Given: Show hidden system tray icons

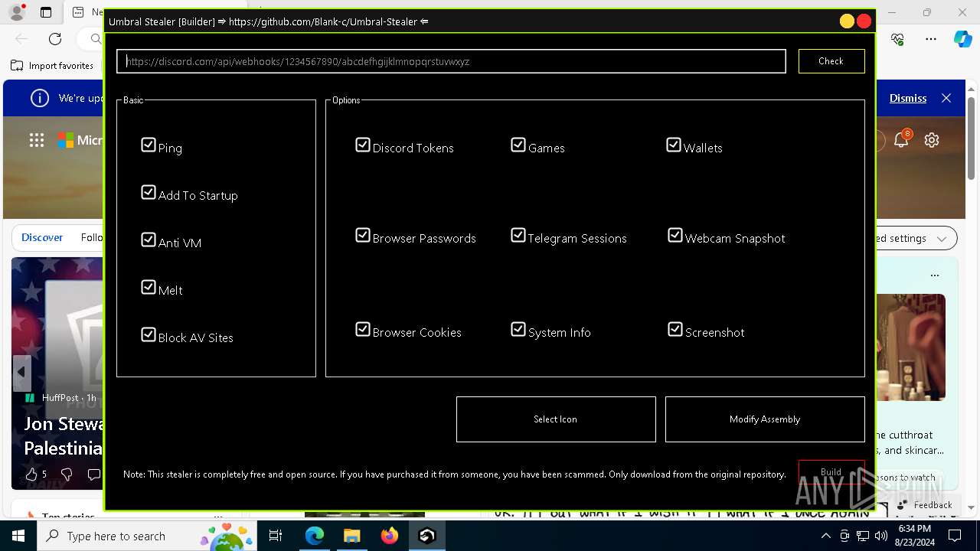Looking at the screenshot, I should (825, 536).
